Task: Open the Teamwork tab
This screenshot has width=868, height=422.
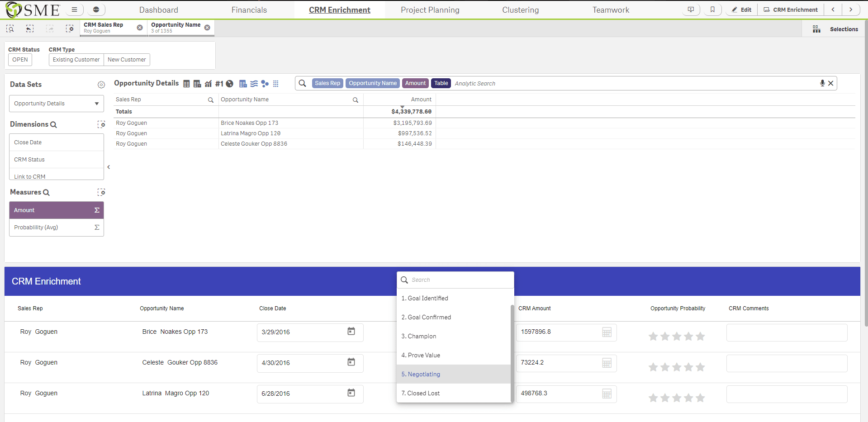Action: [611, 10]
